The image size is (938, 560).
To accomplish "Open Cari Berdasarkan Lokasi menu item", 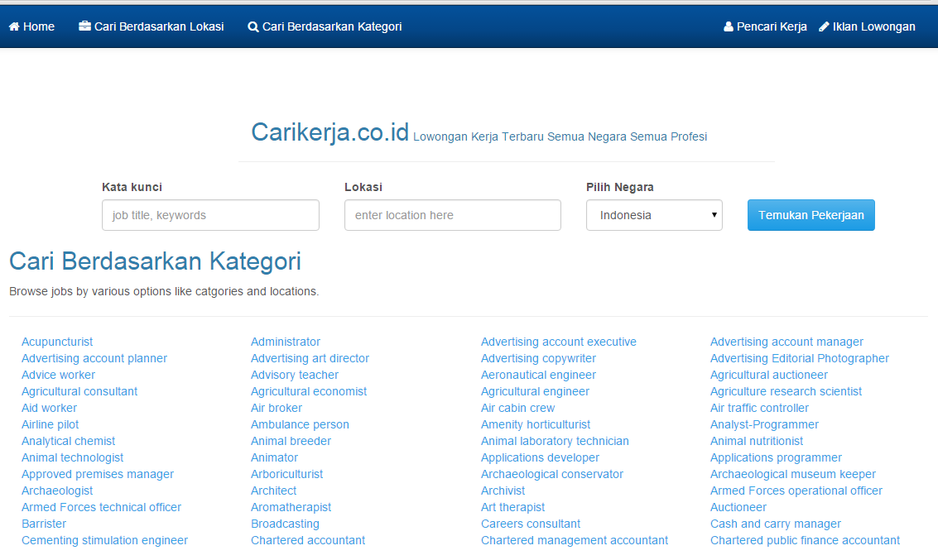I will (x=159, y=26).
